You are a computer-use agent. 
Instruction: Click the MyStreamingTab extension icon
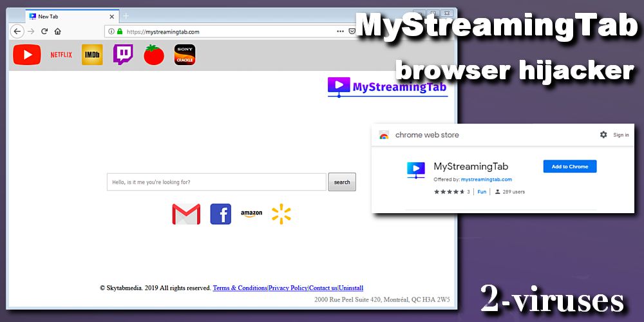pos(415,169)
